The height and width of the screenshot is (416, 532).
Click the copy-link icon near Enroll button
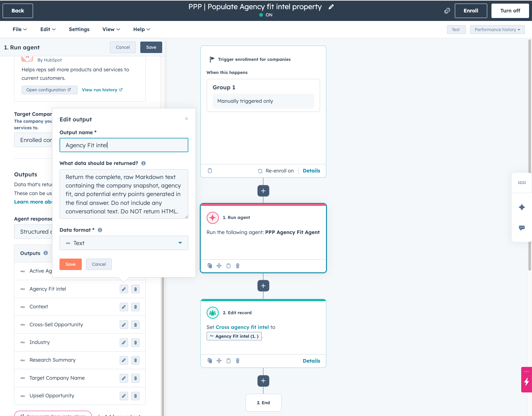[447, 10]
